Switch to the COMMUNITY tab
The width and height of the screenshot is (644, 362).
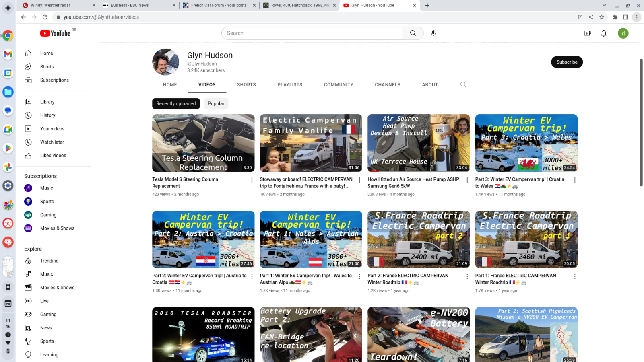coord(339,85)
